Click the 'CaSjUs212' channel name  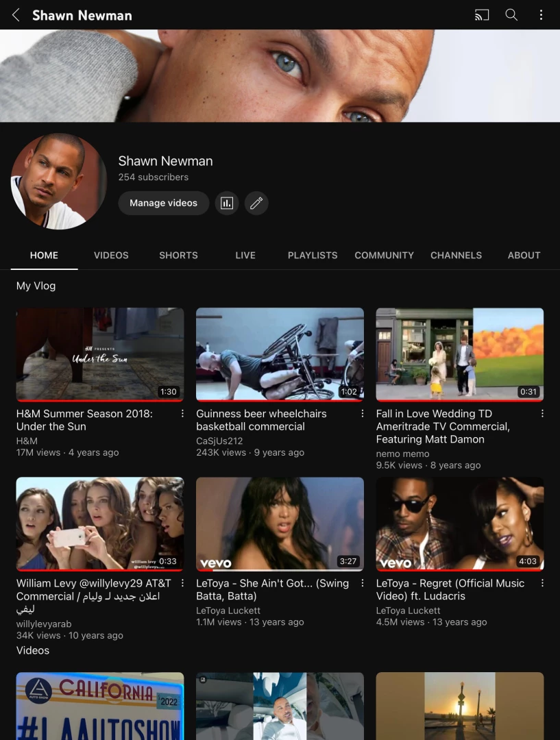(x=219, y=441)
